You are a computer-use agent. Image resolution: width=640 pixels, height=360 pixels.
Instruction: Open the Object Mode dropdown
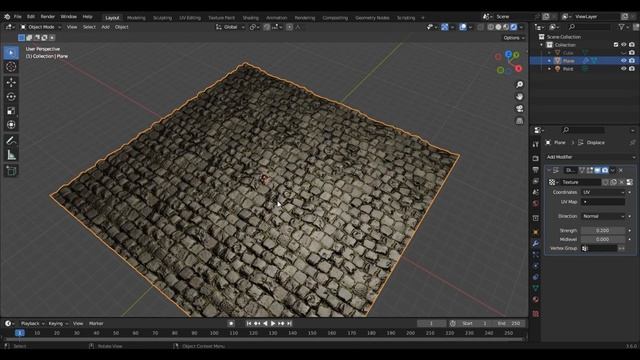coord(41,27)
